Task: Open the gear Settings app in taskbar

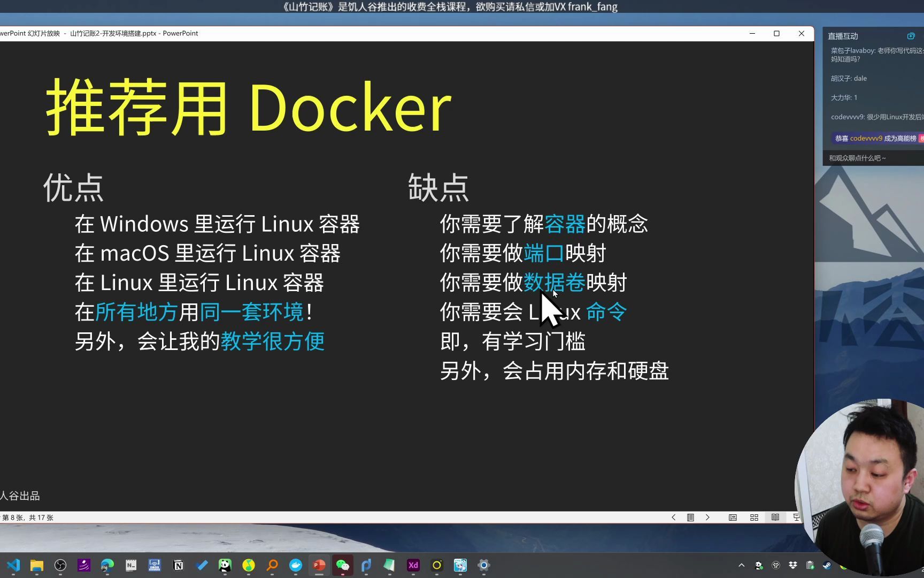Action: click(483, 565)
